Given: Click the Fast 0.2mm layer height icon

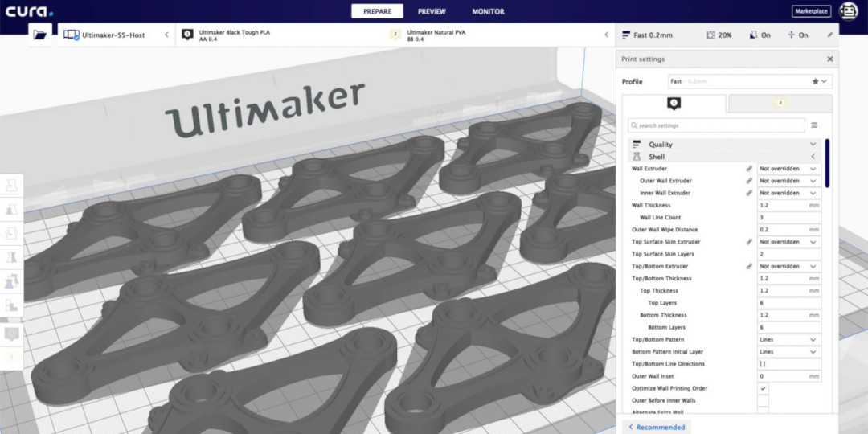Looking at the screenshot, I should click(x=626, y=35).
